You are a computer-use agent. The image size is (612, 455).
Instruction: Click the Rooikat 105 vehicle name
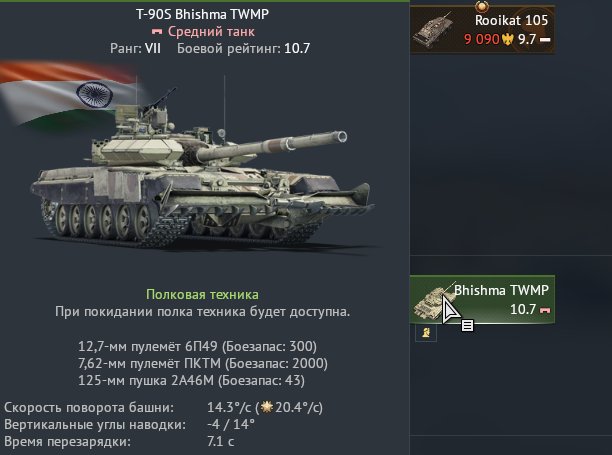(511, 20)
